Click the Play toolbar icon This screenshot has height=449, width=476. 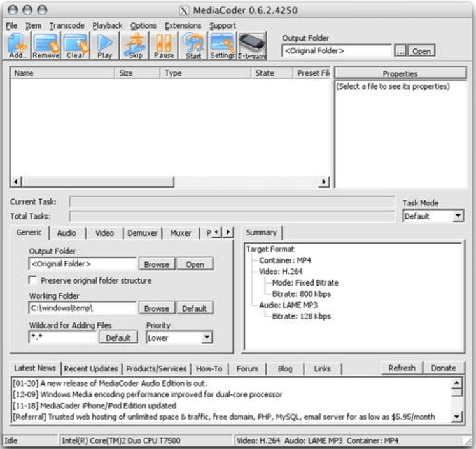(105, 46)
